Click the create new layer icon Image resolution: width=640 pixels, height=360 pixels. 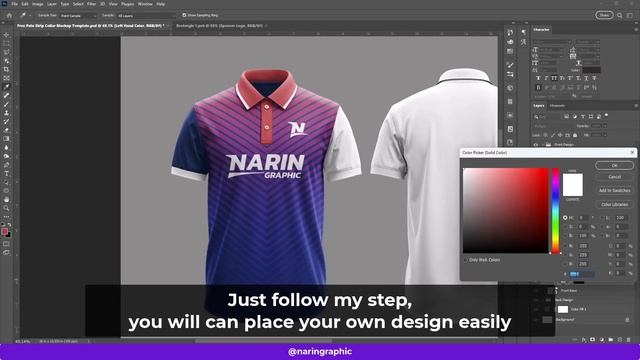(620, 339)
